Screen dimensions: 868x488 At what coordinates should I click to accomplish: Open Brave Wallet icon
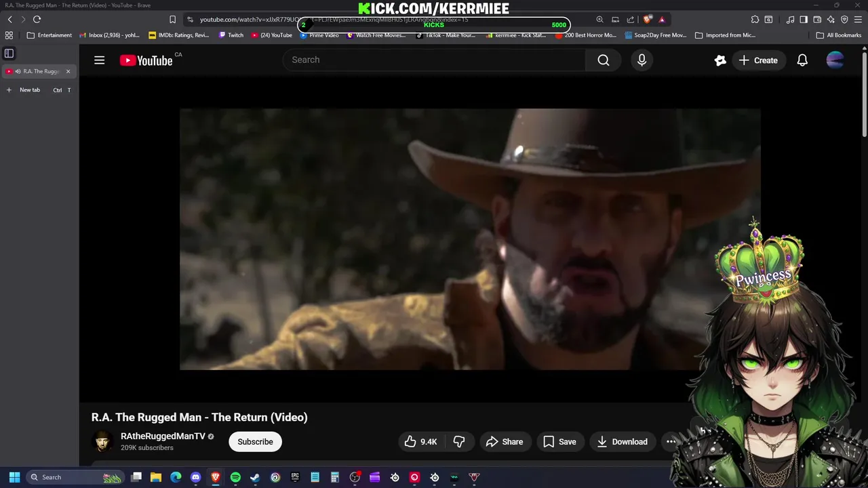[817, 20]
